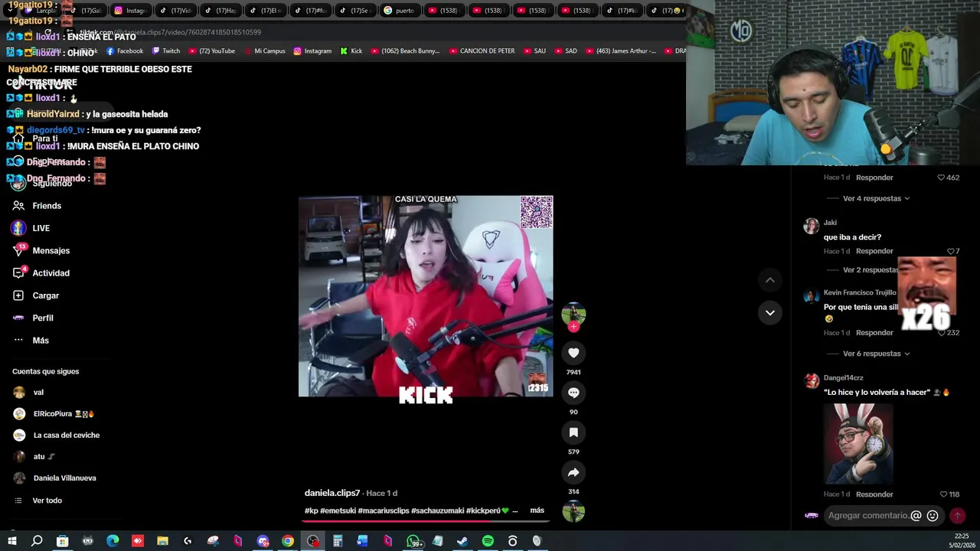Open the spinning sound disc below share

click(573, 511)
